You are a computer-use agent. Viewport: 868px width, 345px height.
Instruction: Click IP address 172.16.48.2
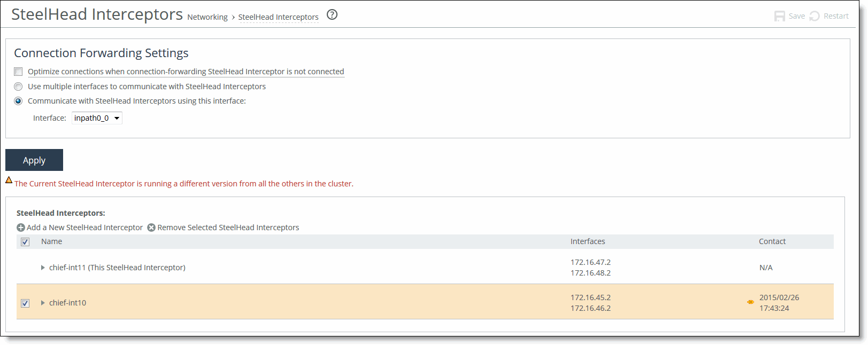pyautogui.click(x=590, y=273)
